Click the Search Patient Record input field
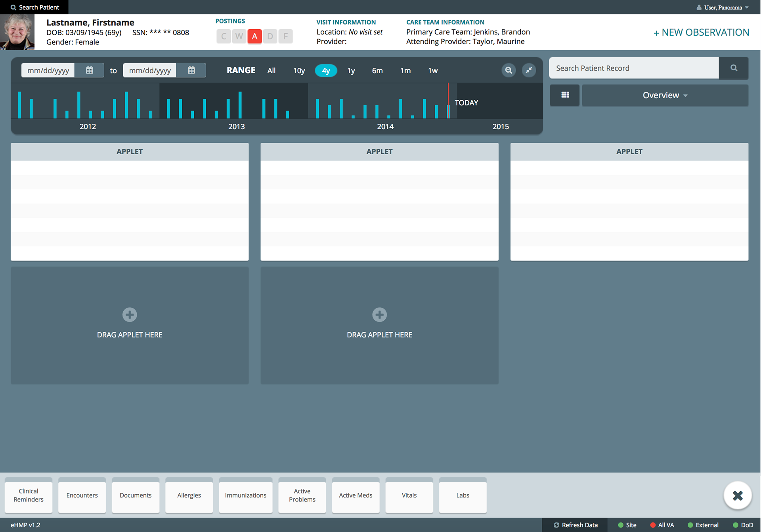This screenshot has width=761, height=532. pos(633,68)
